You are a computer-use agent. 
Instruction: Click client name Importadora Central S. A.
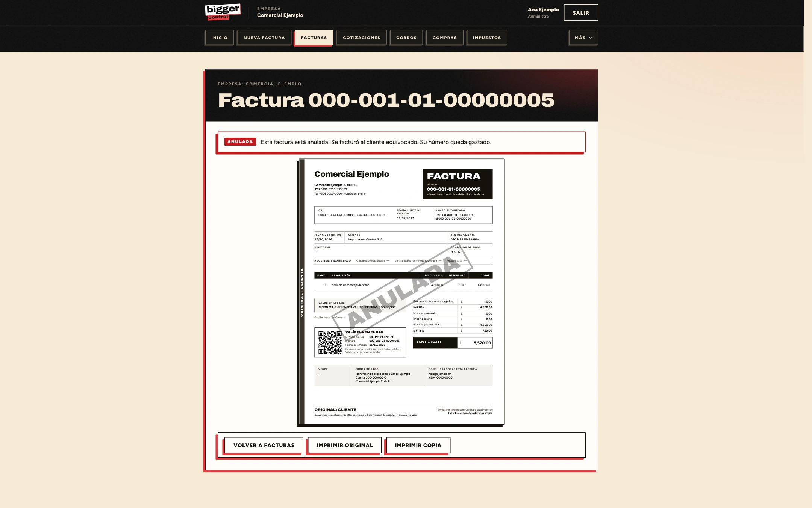click(x=366, y=239)
